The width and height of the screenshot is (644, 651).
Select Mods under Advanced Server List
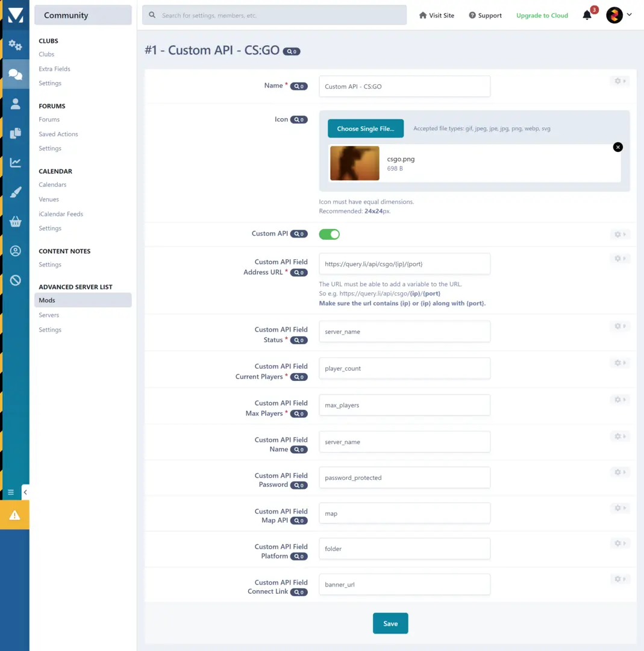[83, 300]
